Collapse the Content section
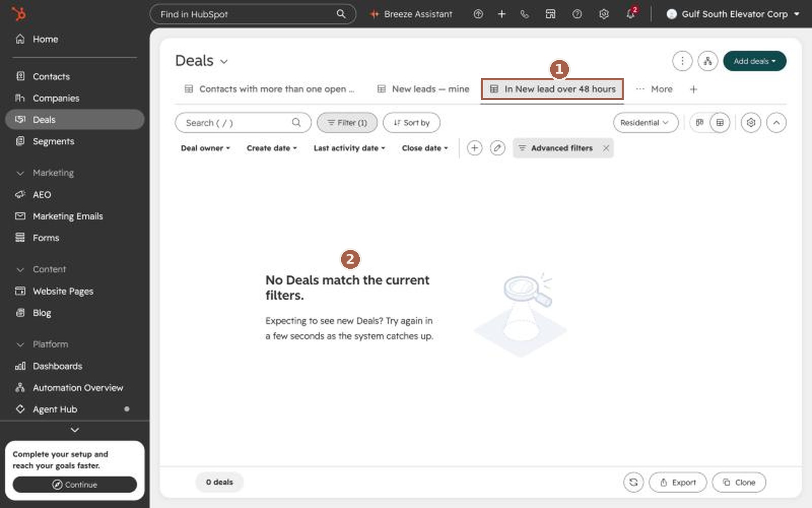 pos(41,269)
